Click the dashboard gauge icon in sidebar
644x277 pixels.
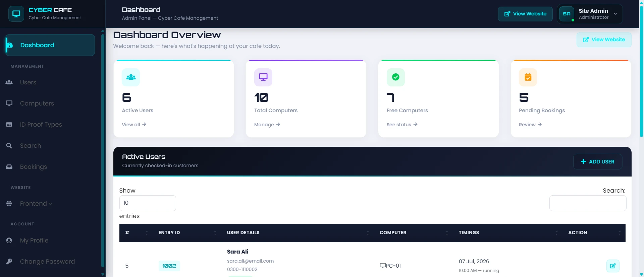click(x=10, y=45)
